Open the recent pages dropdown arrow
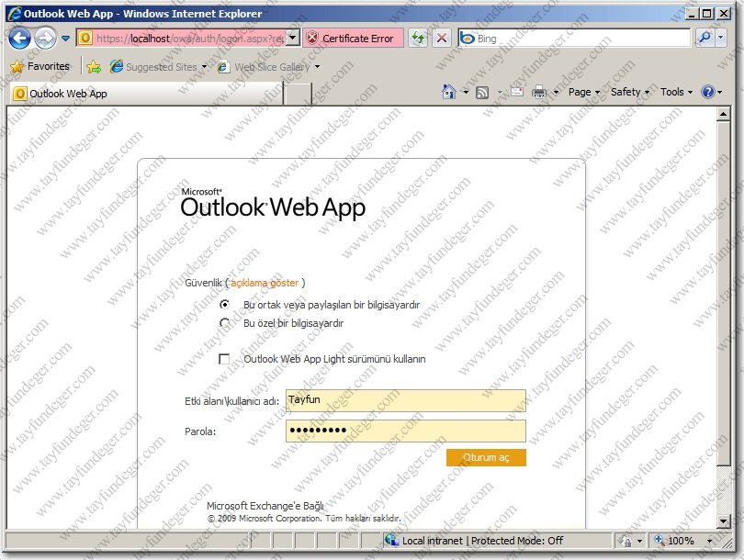Screen dimensions: 744x560 click(65, 39)
